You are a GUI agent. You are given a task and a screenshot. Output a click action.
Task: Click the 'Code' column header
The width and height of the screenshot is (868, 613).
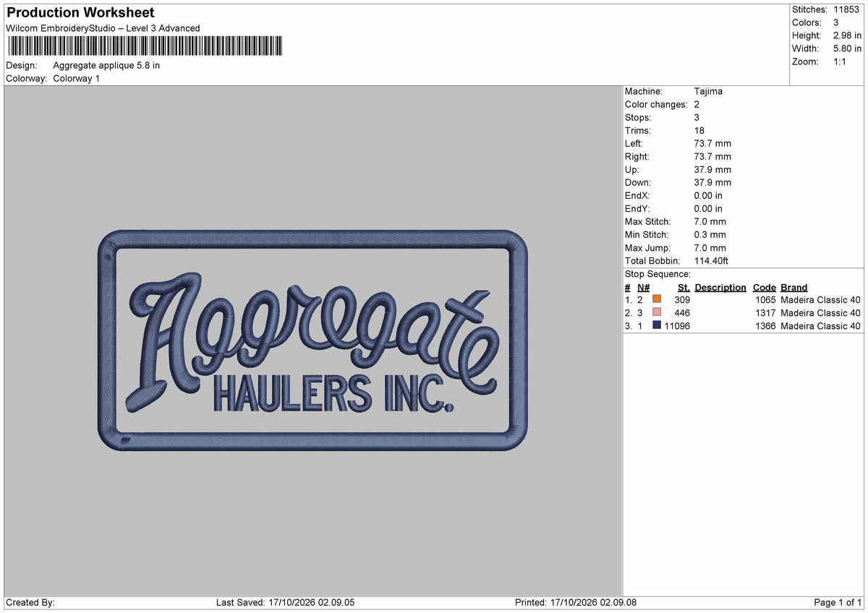point(764,287)
